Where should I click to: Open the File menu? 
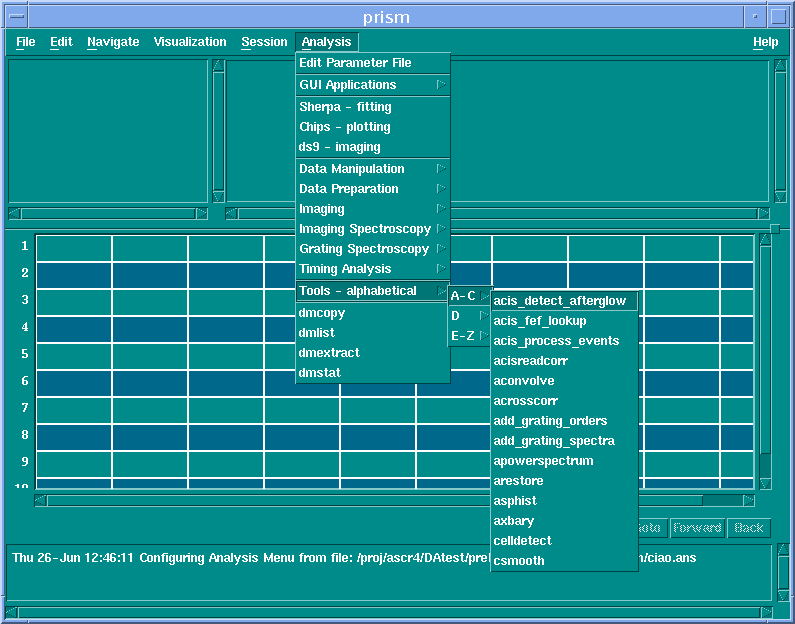point(25,42)
